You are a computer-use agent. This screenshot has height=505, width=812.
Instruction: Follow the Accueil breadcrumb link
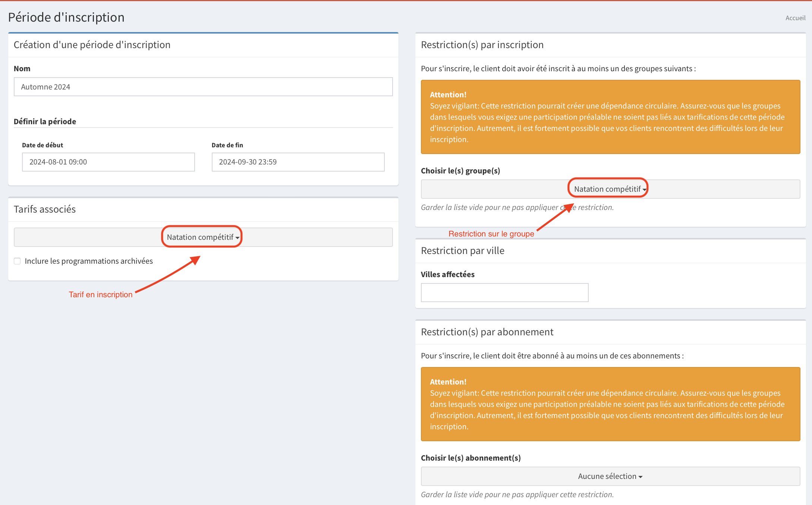pyautogui.click(x=795, y=18)
